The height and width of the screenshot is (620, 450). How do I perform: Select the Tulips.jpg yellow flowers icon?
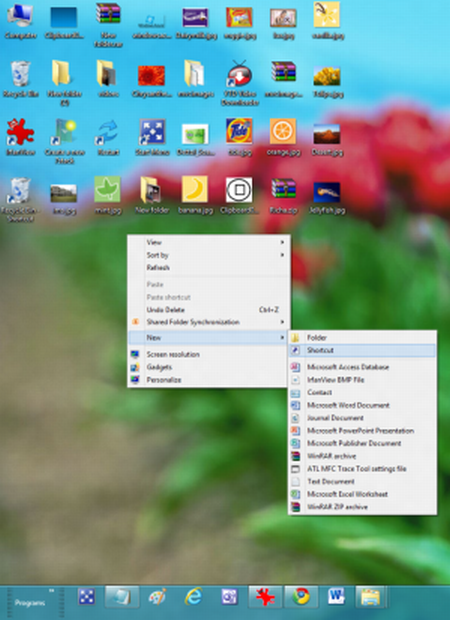pos(327,81)
